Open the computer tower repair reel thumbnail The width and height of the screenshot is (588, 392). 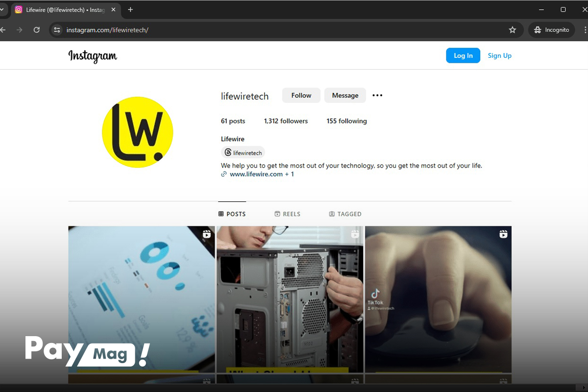click(290, 299)
